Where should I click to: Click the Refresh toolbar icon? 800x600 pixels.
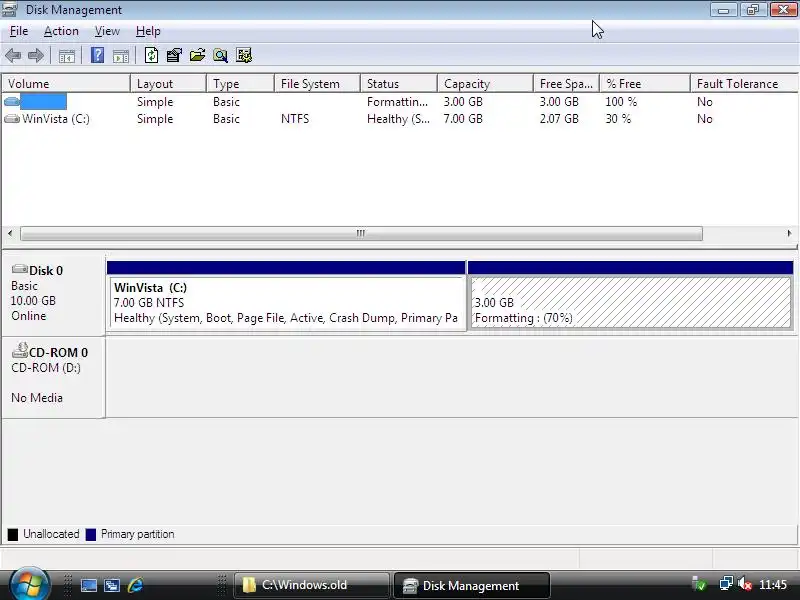[151, 55]
